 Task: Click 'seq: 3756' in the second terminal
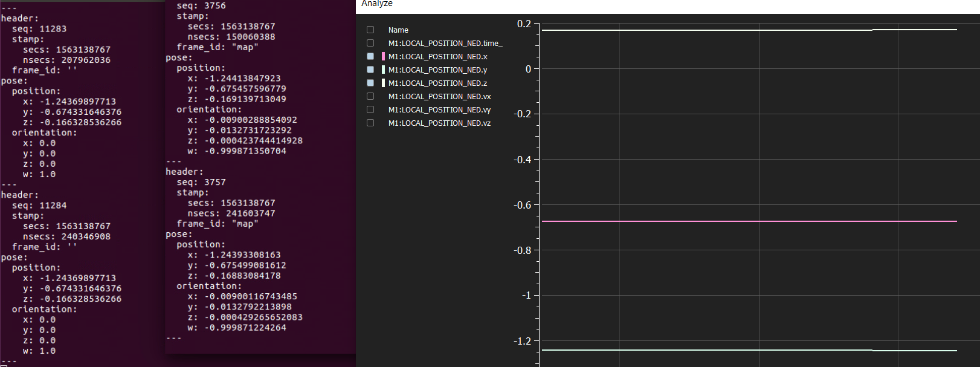tap(201, 5)
